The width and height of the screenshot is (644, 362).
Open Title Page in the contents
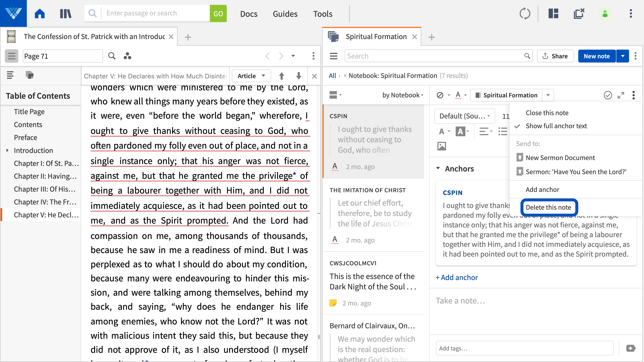(29, 111)
